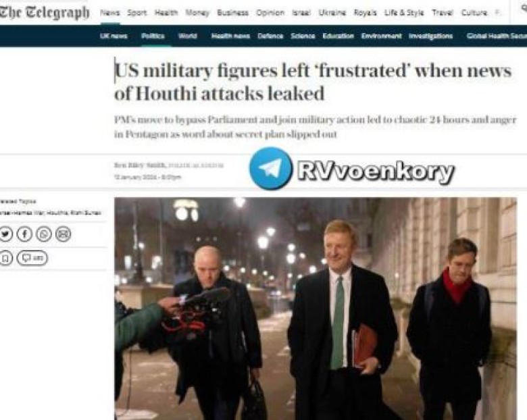This screenshot has height=420, width=527.
Task: Share article by email icon
Action: (64, 234)
